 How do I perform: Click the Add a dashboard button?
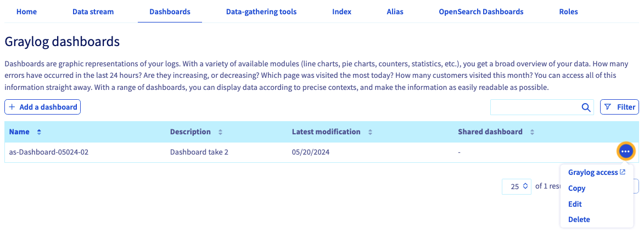[x=43, y=107]
